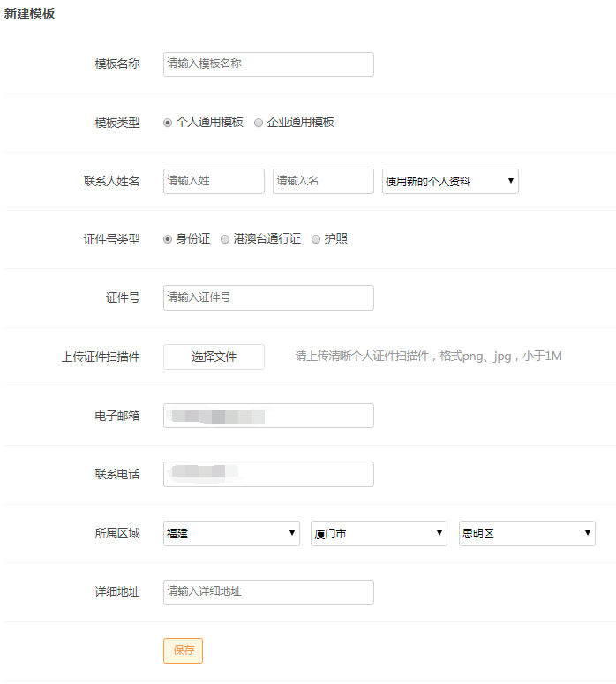Image resolution: width=616 pixels, height=684 pixels.
Task: Click the 模板名称 input field
Action: pyautogui.click(x=268, y=64)
